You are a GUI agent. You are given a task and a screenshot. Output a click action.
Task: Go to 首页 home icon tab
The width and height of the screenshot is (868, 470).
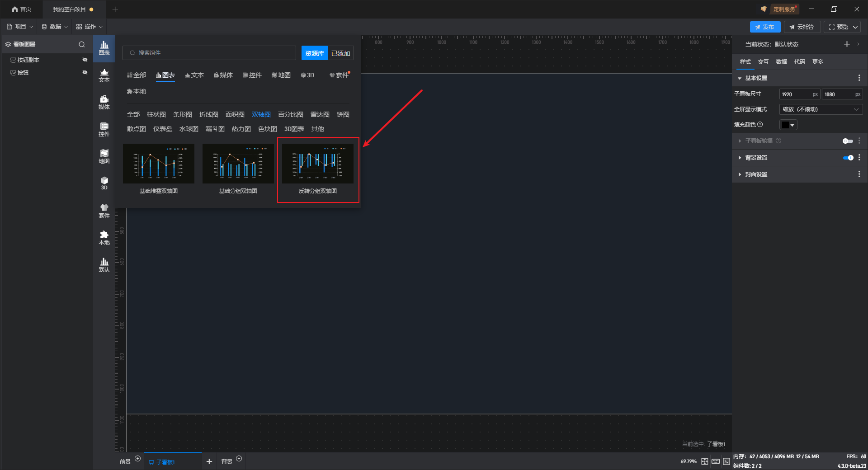[x=22, y=9]
